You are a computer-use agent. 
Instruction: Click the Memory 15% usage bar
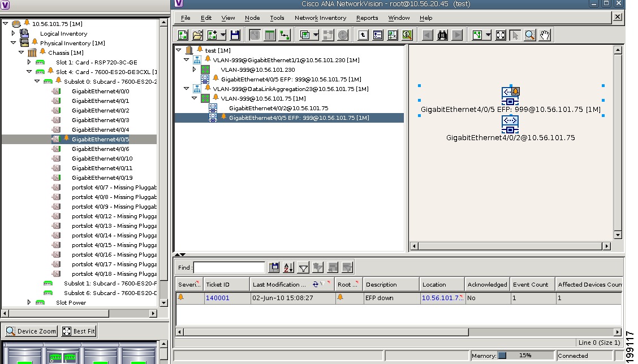pyautogui.click(x=525, y=356)
